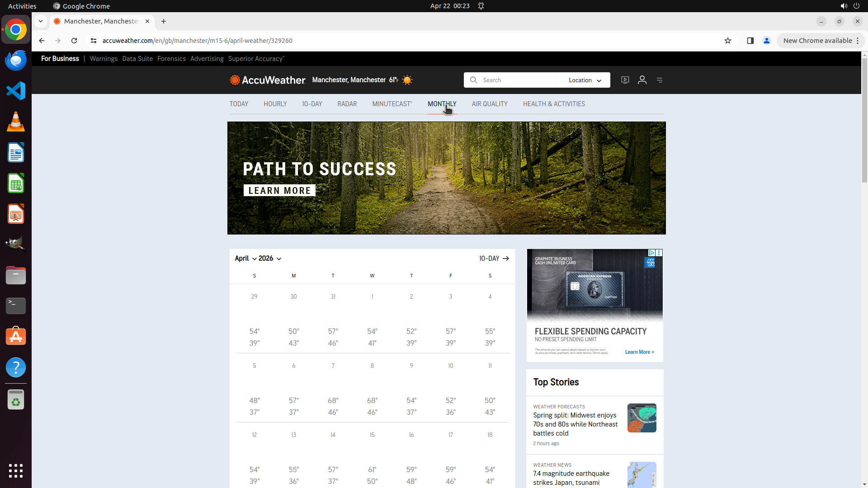
Task: Click the 10-DAY arrow link above calendar
Action: (494, 258)
